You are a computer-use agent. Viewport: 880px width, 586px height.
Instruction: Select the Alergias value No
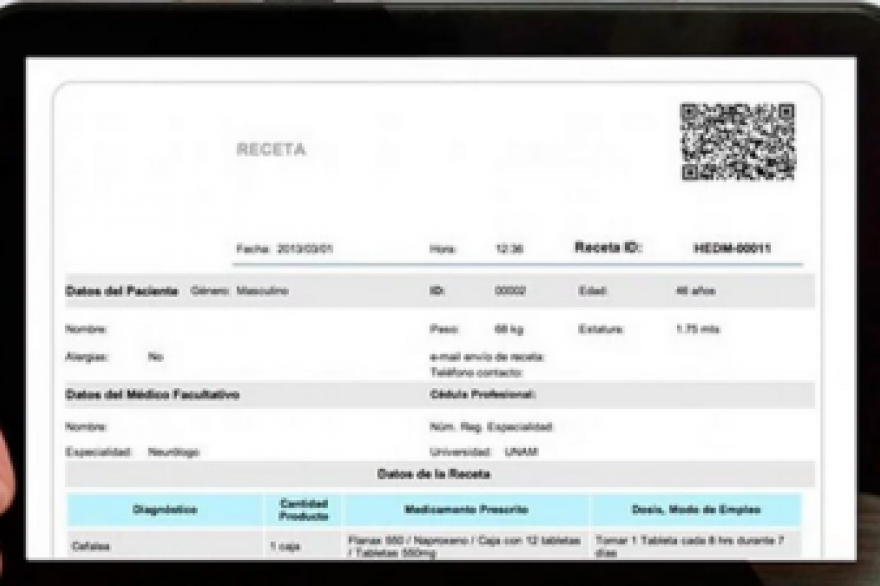(155, 357)
